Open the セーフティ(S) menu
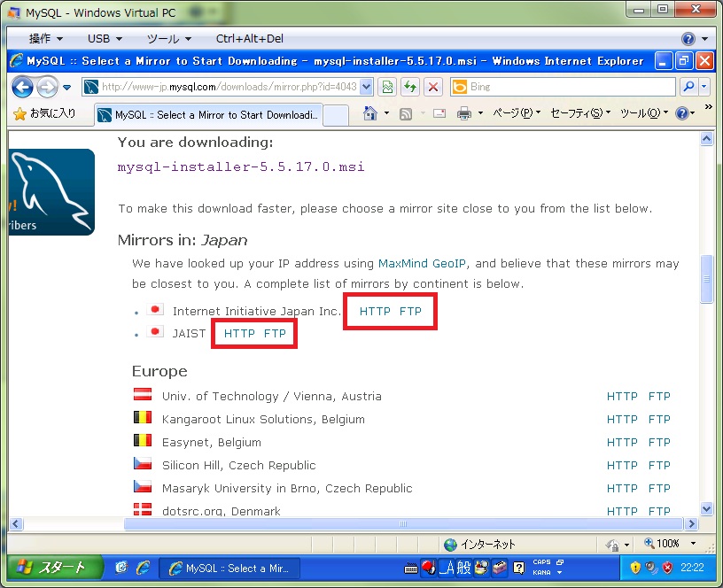This screenshot has width=723, height=588. (580, 113)
